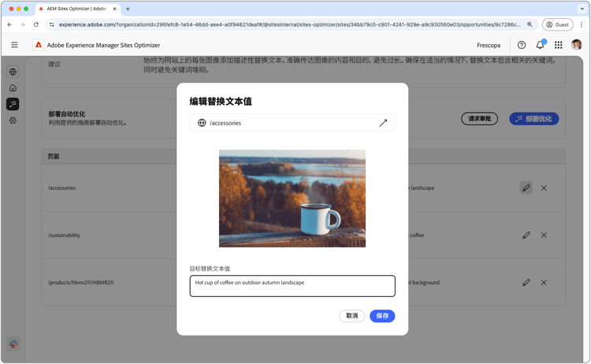Remove the /products/hbmr211 row with X
The width and height of the screenshot is (591, 364).
(544, 282)
